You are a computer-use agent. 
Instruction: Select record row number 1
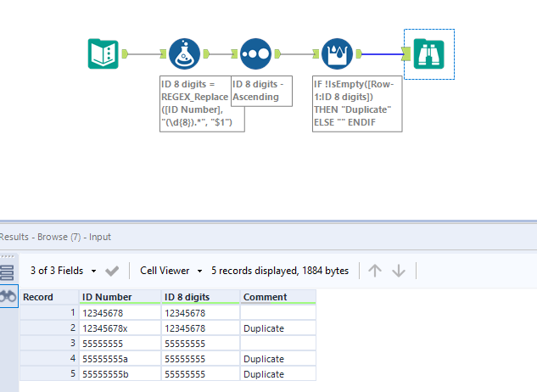point(49,312)
